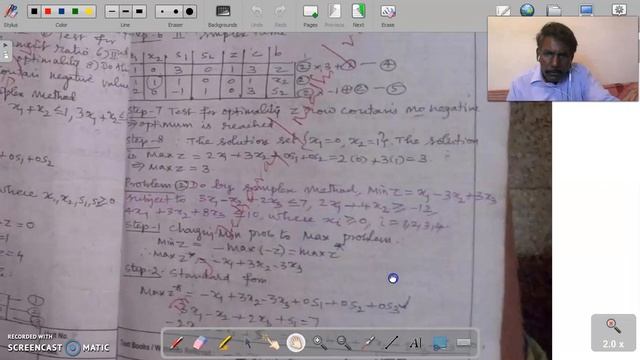This screenshot has width=640, height=360.
Task: Select the laser pointer tool
Action: pyautogui.click(x=368, y=343)
